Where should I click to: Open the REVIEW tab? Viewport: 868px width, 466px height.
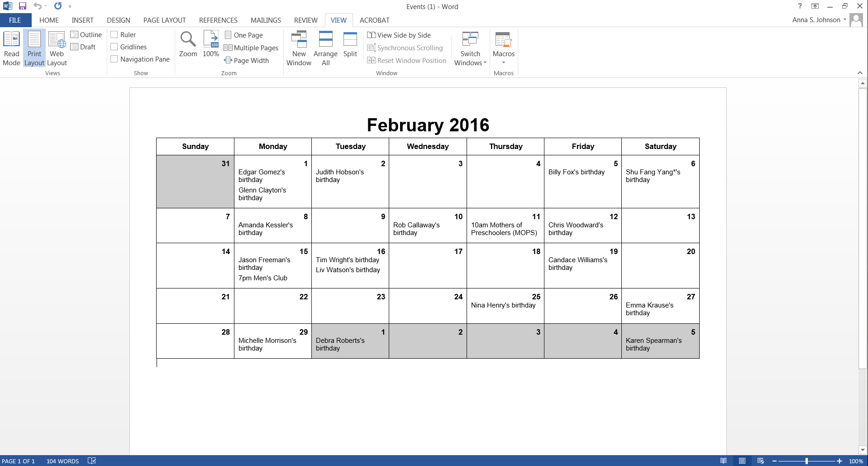[306, 20]
